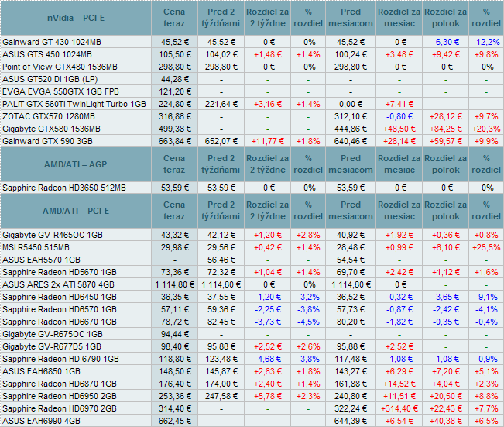Select the 444,86 € price a month ago
This screenshot has width=504, height=427.
(x=351, y=129)
